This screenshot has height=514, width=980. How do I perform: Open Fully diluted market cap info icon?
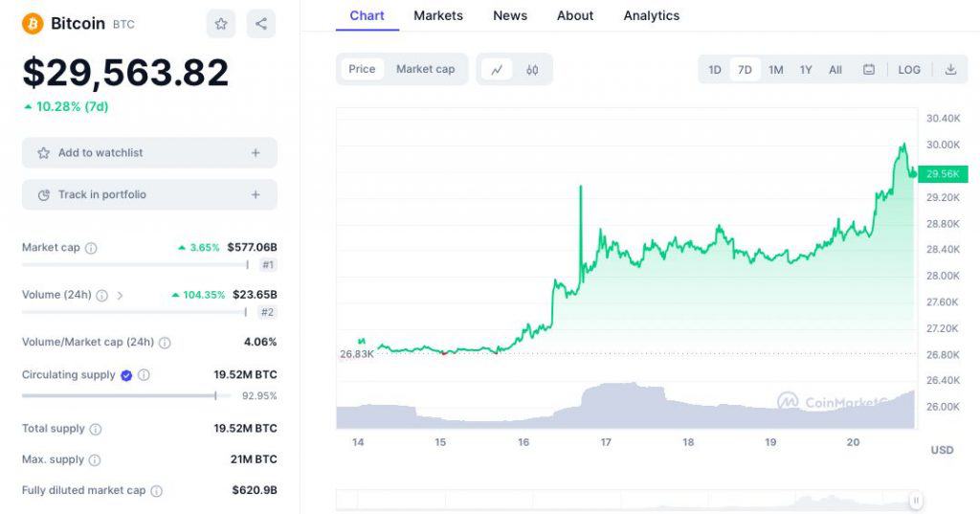coord(156,491)
